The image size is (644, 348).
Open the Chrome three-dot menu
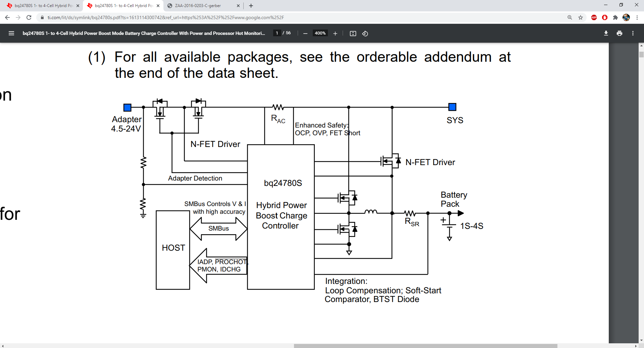637,17
